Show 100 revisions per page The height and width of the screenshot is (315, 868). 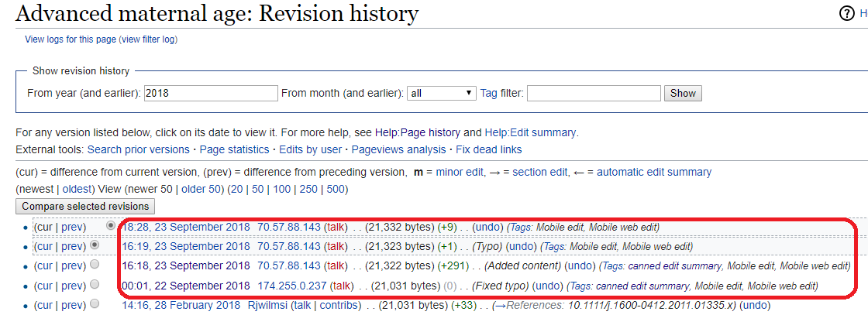tap(282, 189)
